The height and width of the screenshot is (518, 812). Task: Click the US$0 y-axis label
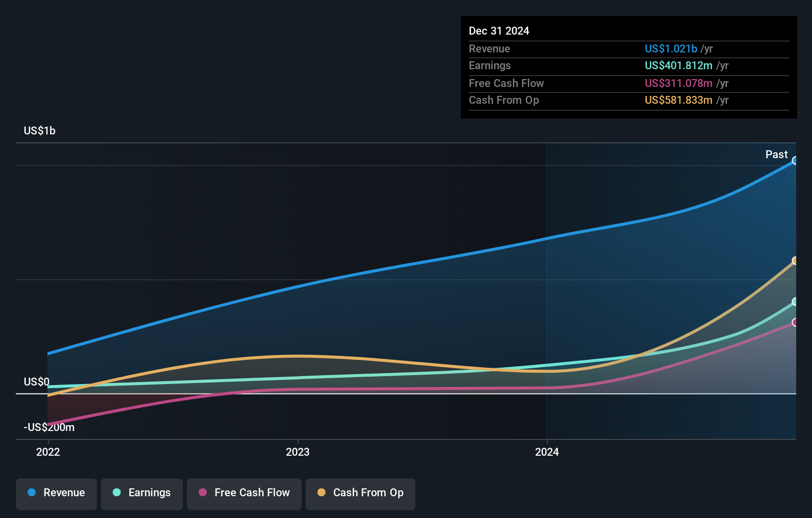(x=37, y=382)
